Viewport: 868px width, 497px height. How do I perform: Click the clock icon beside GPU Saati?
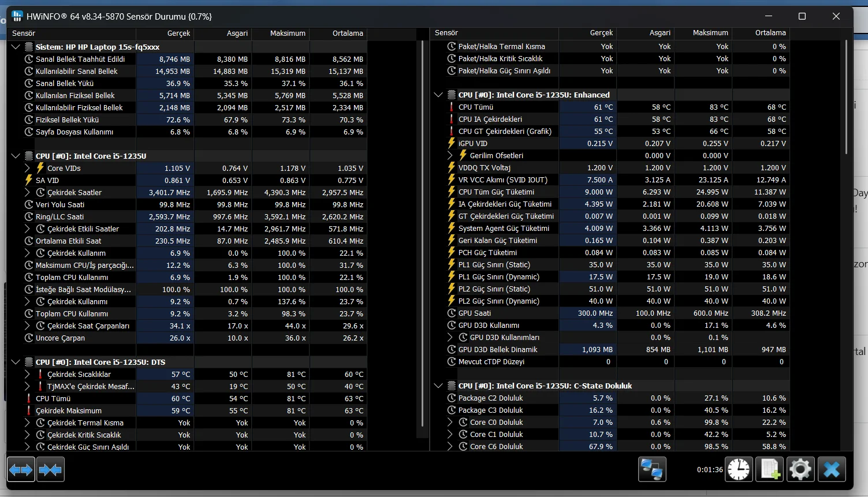coord(452,313)
